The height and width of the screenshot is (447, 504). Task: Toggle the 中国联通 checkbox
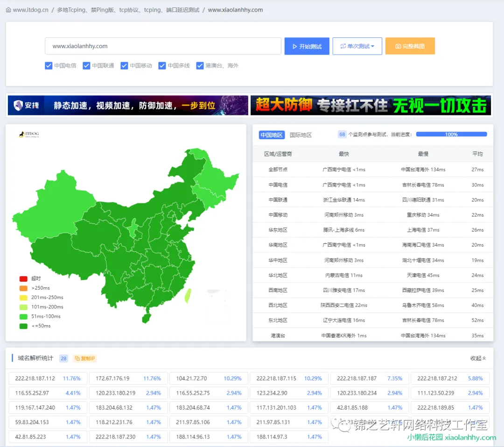click(x=86, y=66)
